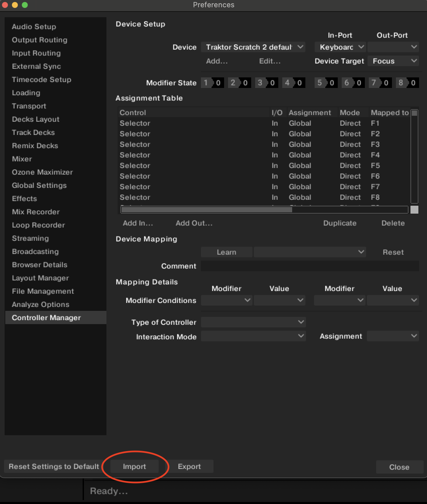Toggle Modifier State 8 indicator
This screenshot has width=427, height=504.
tap(407, 83)
